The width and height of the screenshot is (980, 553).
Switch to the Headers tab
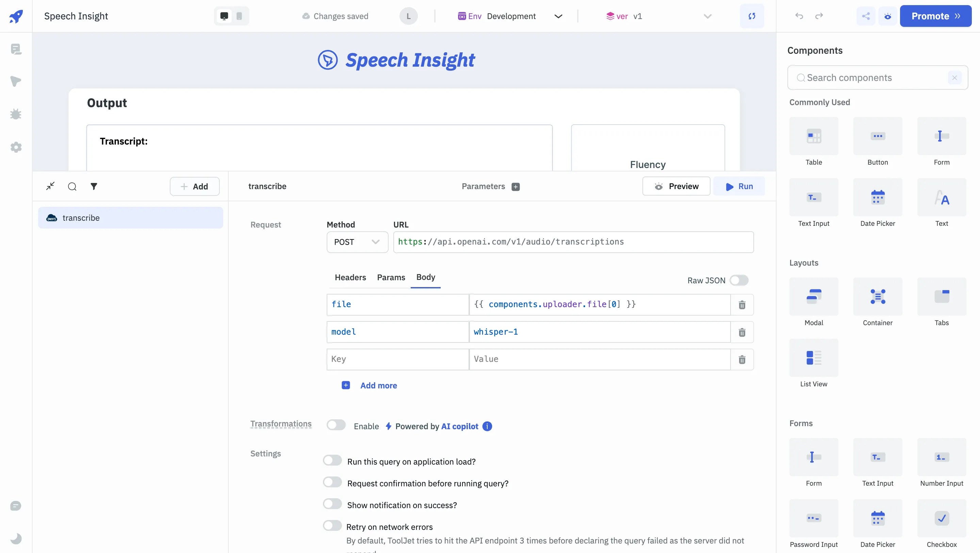(350, 277)
